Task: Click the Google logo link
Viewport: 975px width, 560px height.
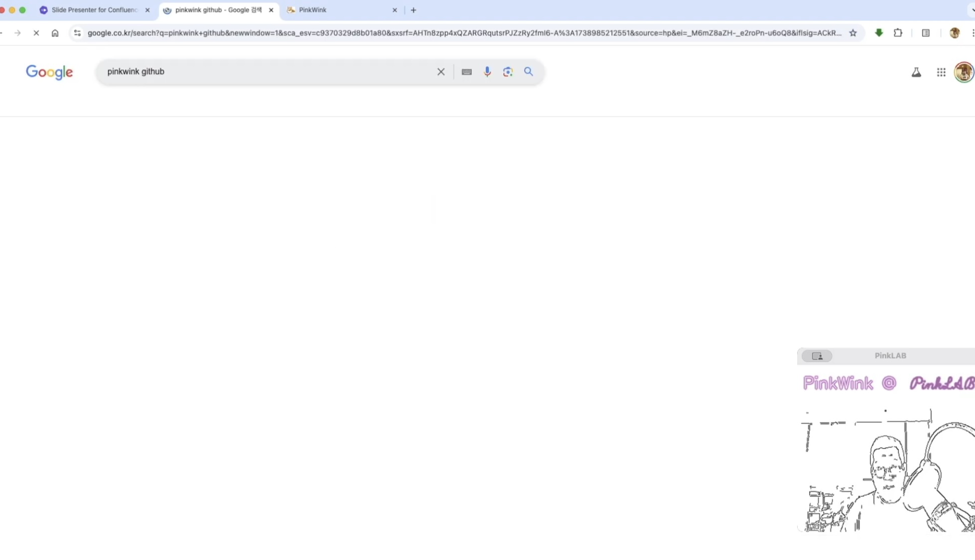Action: (x=49, y=72)
